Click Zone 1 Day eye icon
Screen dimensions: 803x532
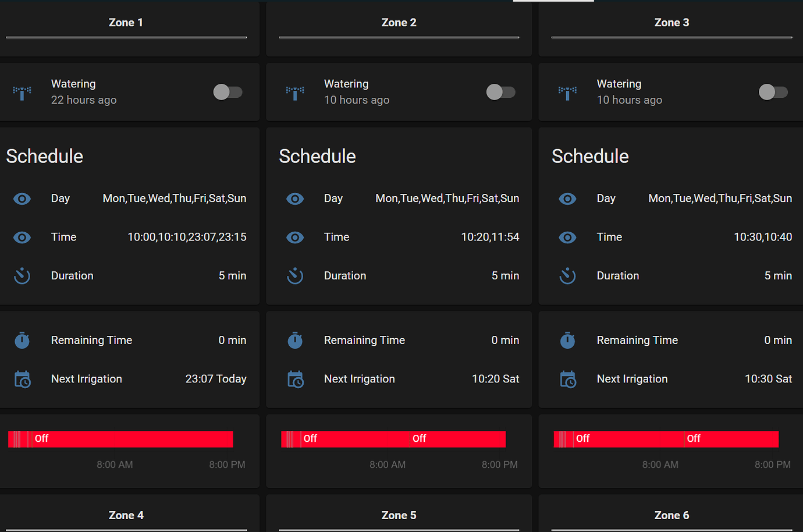22,199
